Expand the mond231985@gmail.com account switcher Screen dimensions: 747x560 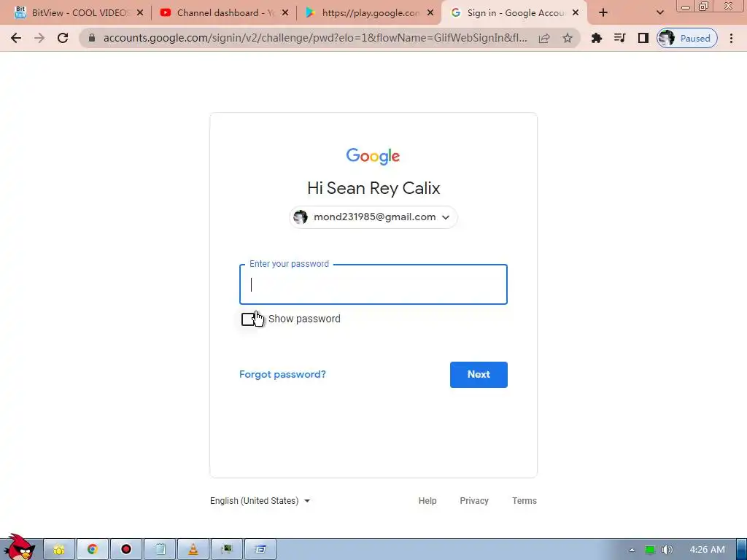click(x=373, y=217)
